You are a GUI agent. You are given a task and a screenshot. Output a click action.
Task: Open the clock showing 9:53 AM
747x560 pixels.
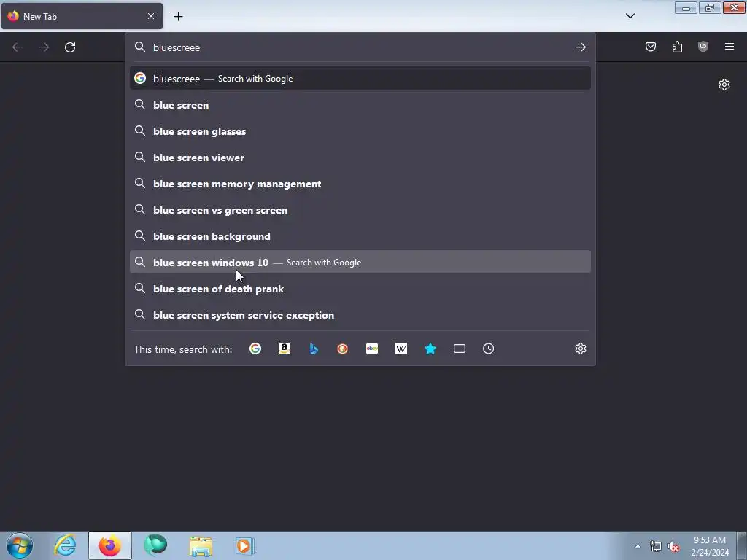(710, 546)
